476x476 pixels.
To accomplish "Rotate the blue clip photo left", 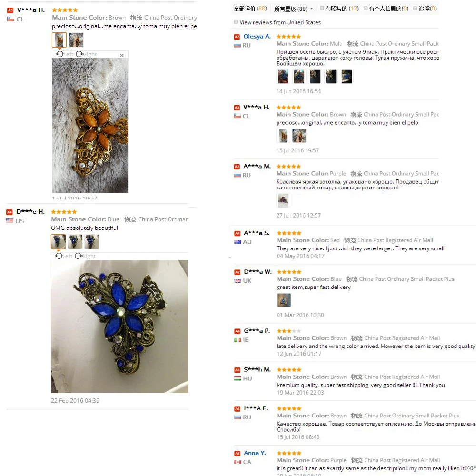I will [x=64, y=256].
